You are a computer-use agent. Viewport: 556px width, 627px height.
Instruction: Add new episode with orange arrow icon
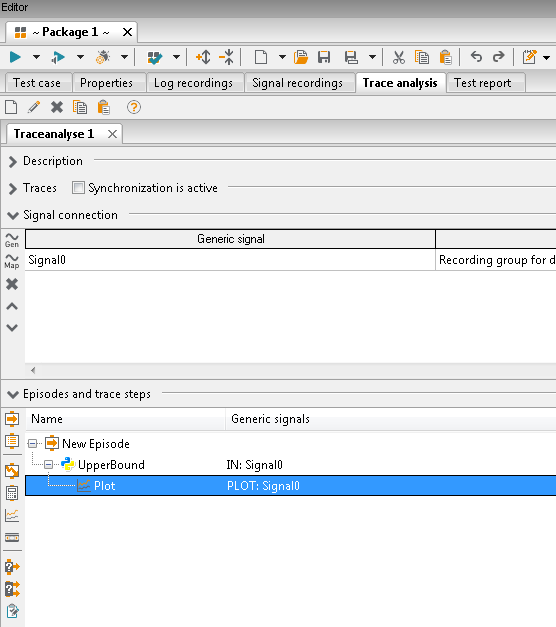[x=12, y=419]
